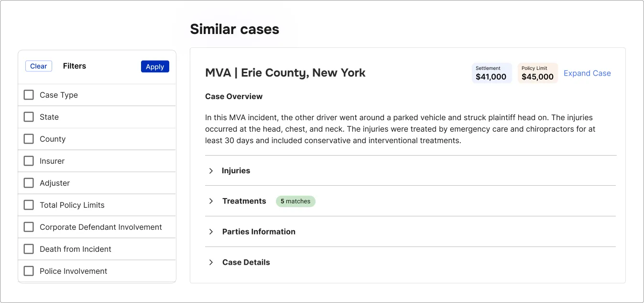Click the 5 matches badge
The image size is (644, 303).
tap(295, 201)
